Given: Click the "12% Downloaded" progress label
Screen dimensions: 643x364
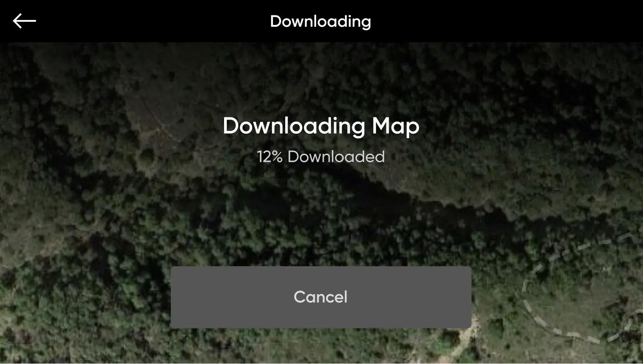Looking at the screenshot, I should click(x=321, y=157).
